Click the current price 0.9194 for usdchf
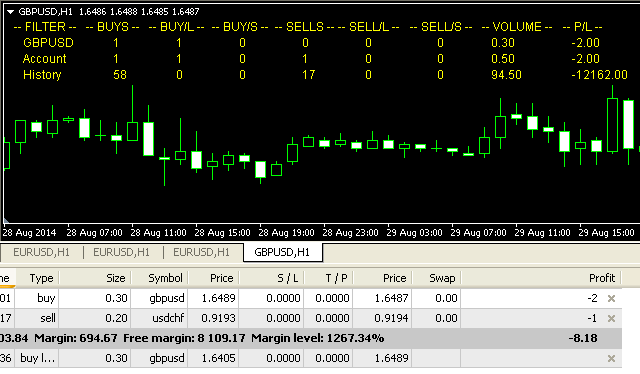 point(392,318)
